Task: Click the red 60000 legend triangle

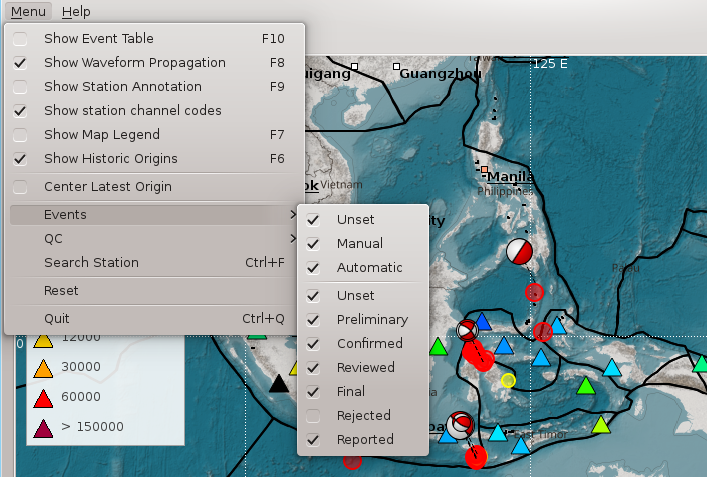Action: pos(44,397)
